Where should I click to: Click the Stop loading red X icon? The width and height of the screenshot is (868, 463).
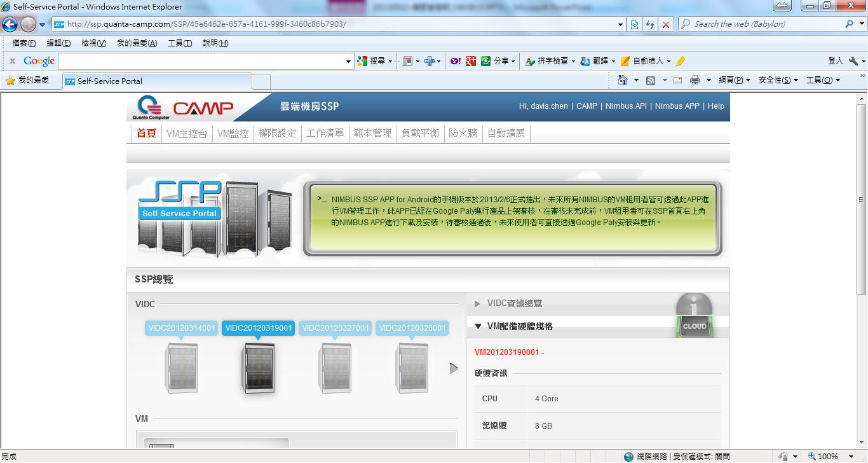[x=665, y=24]
